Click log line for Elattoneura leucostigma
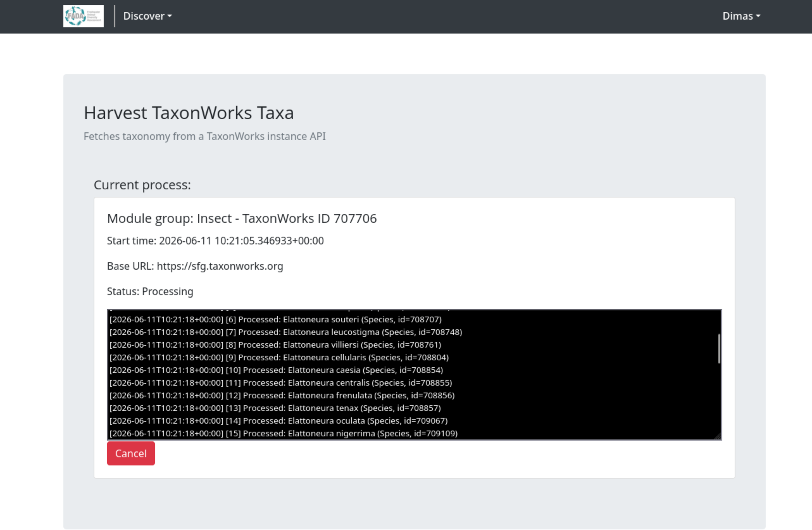 pyautogui.click(x=286, y=332)
